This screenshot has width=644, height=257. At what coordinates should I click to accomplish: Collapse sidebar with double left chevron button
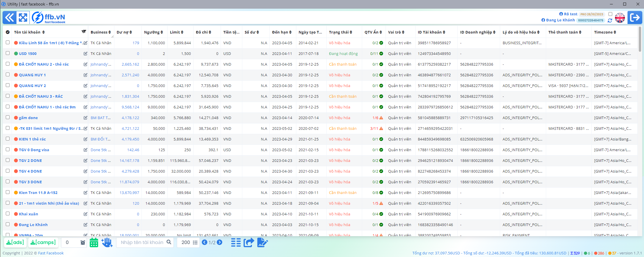(x=10, y=18)
